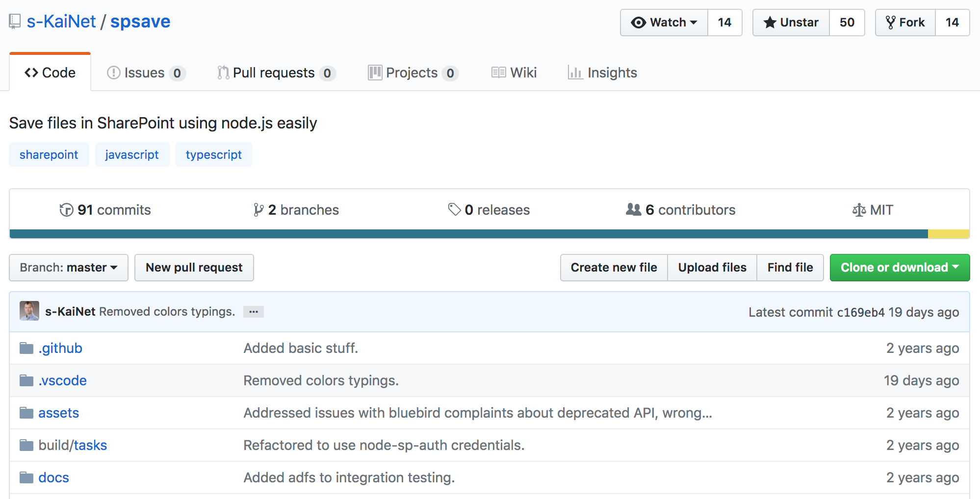Click the folder icon beside assets
The height and width of the screenshot is (499, 980).
pyautogui.click(x=26, y=413)
